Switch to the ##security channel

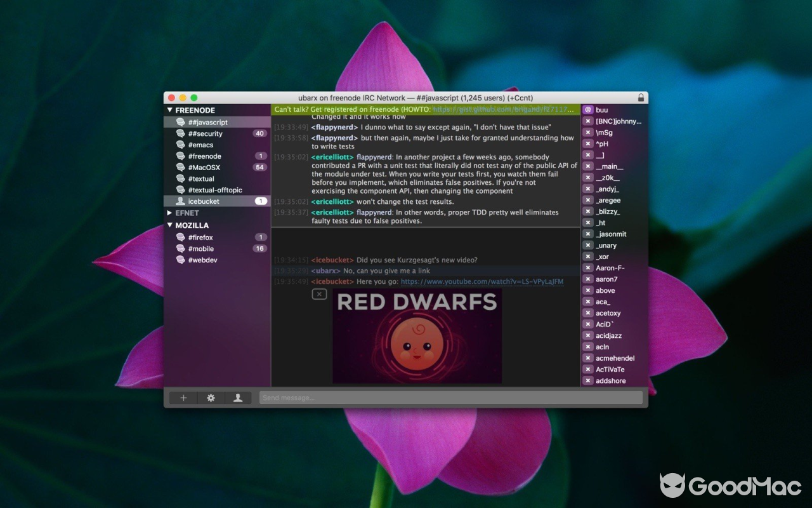[x=206, y=133]
